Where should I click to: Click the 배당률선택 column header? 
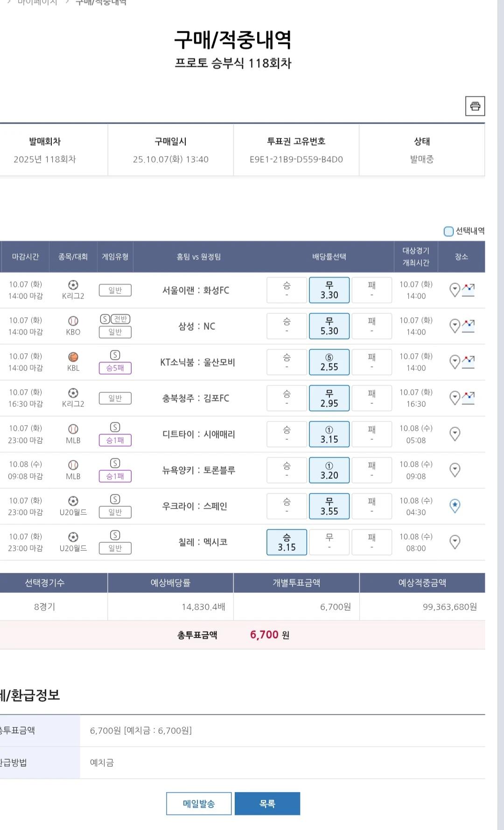tap(329, 256)
